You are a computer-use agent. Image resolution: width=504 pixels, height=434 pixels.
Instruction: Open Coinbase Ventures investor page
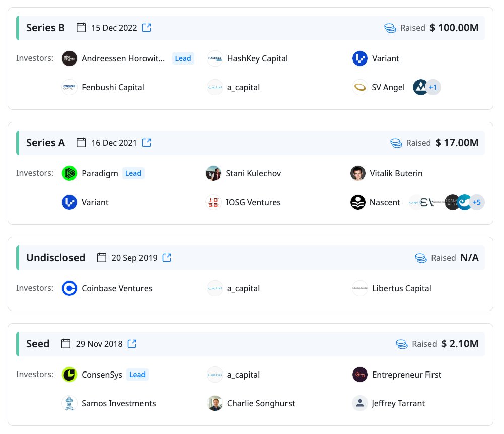[x=117, y=288]
